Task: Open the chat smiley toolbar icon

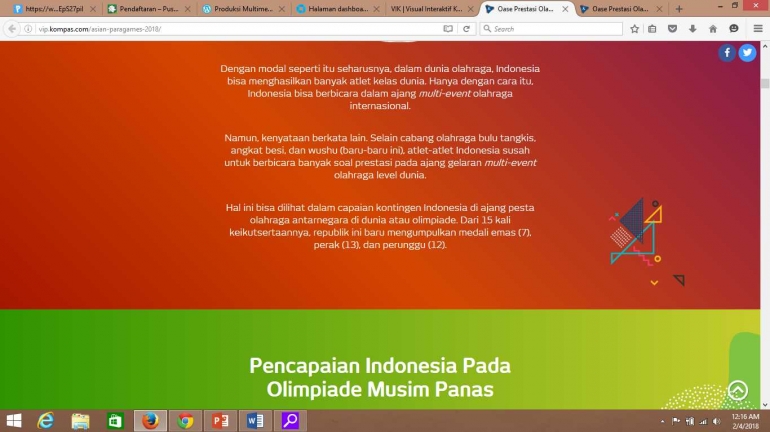Action: (x=734, y=29)
